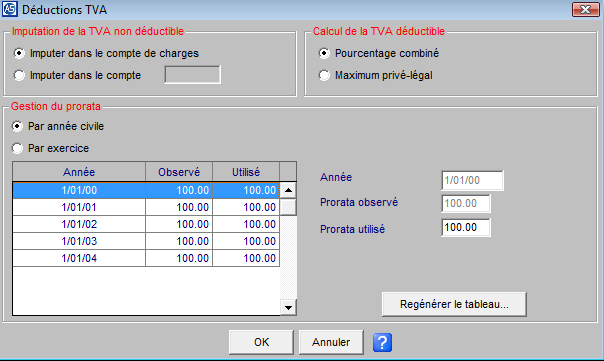604x361 pixels.
Task: Click the application icon in title bar
Action: coord(10,9)
